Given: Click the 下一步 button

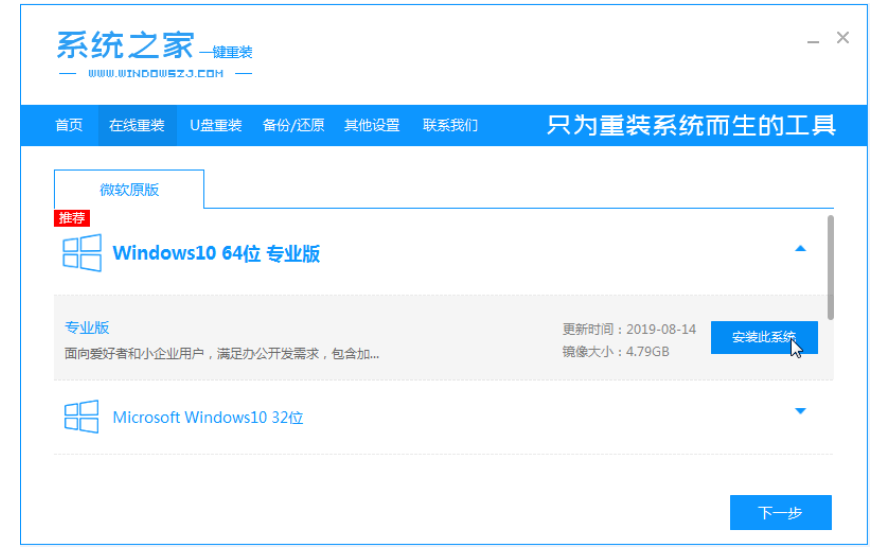Looking at the screenshot, I should [780, 512].
